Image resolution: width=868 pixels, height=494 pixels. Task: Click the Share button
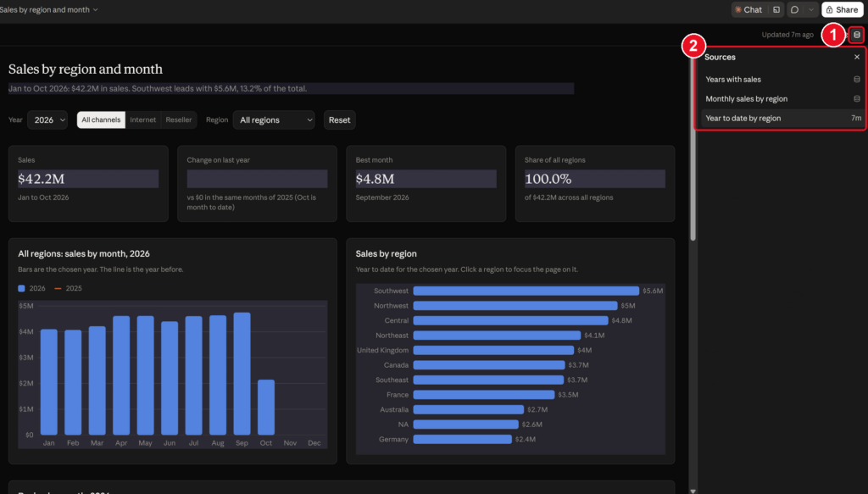pyautogui.click(x=842, y=9)
